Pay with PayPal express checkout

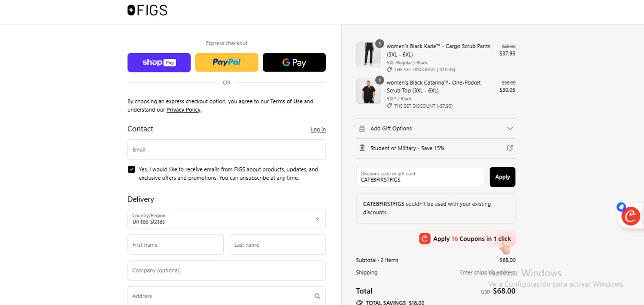(x=226, y=63)
